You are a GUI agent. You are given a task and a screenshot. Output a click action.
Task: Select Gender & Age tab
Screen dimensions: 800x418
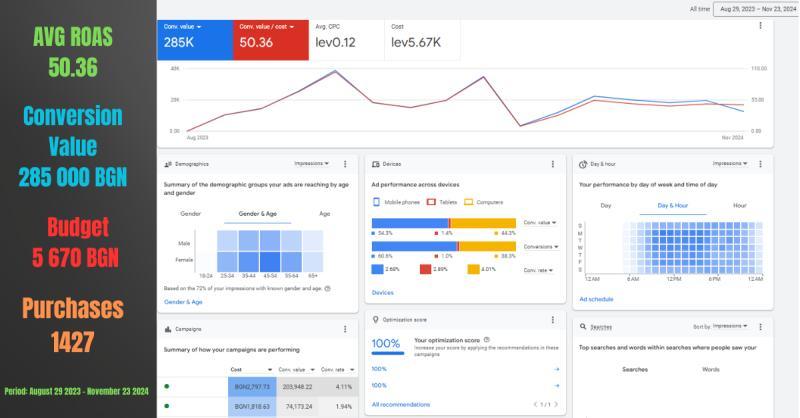(258, 213)
